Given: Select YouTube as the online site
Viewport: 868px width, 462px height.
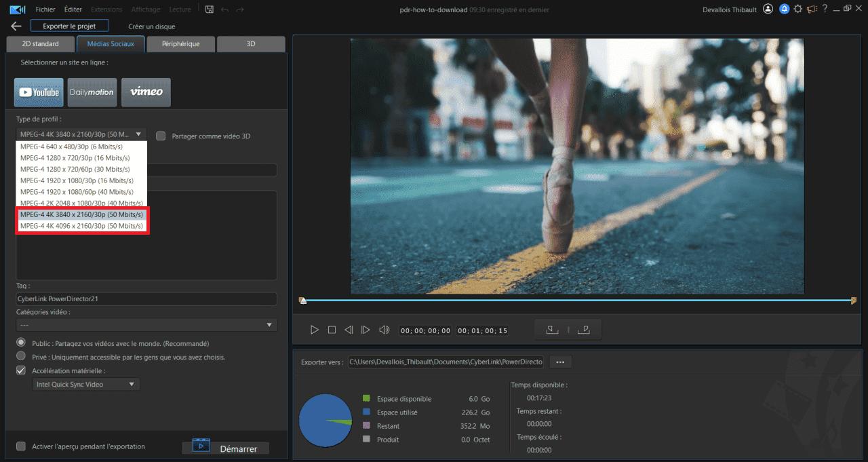Looking at the screenshot, I should pos(39,92).
